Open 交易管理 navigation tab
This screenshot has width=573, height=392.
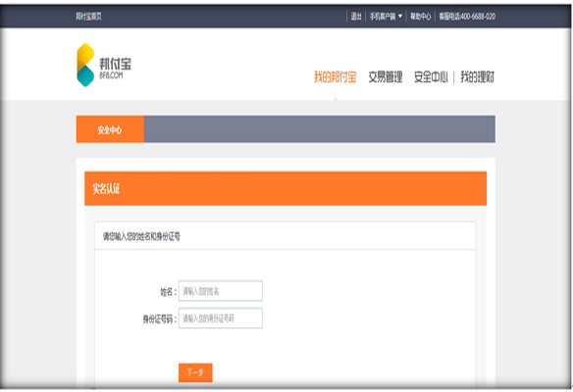click(386, 76)
